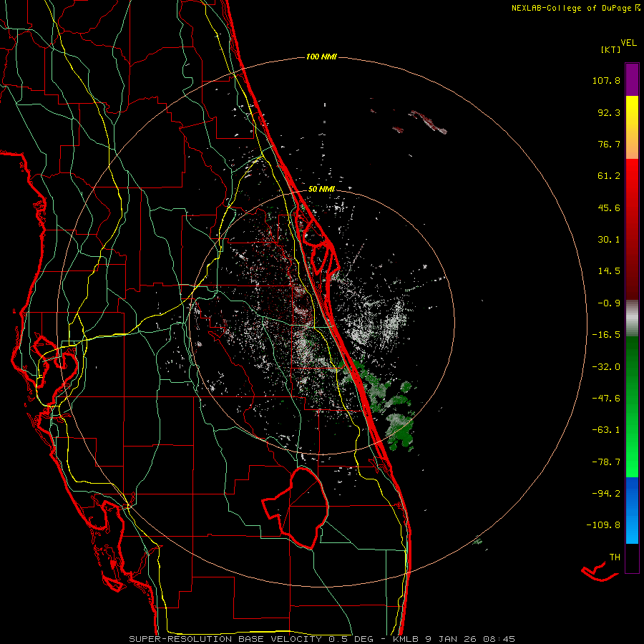Click the TH legend label
Screen dimensions: 644x644
[x=615, y=557]
